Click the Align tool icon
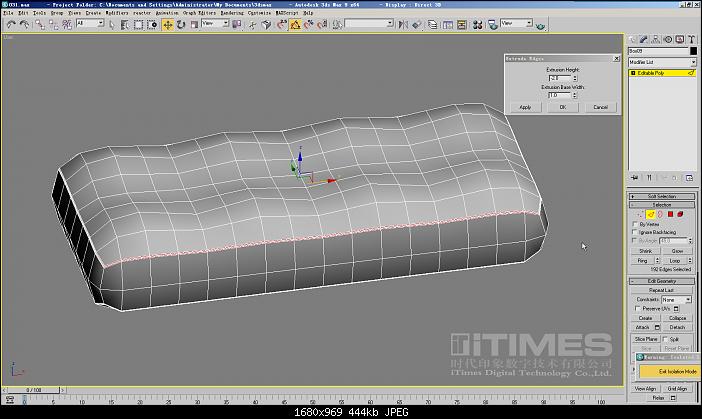The width and height of the screenshot is (702, 419). click(x=417, y=25)
